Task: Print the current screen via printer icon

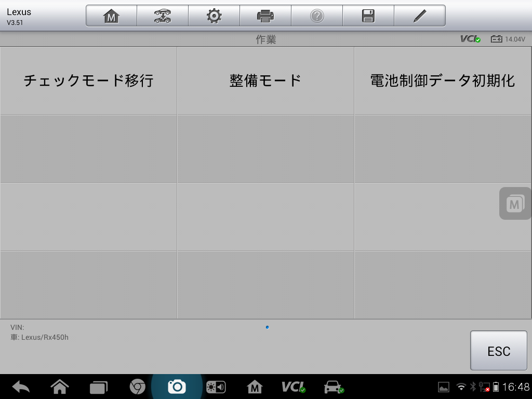Action: (265, 15)
